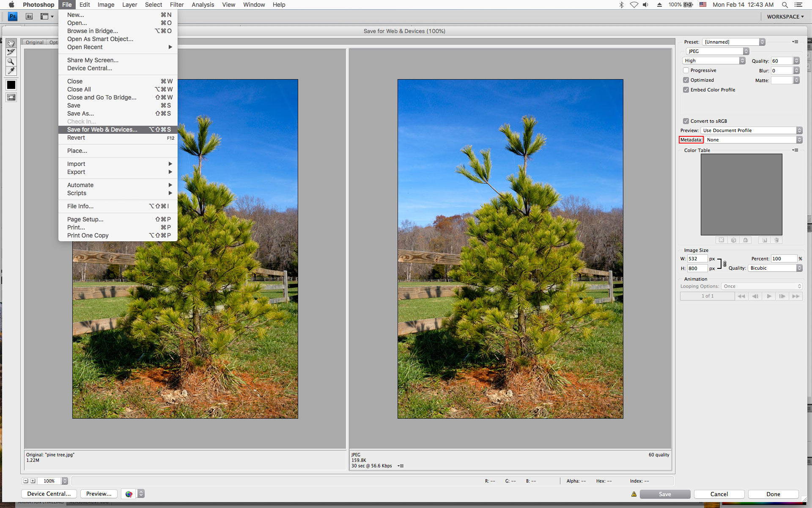Click the play button in Animation controls
Screen dimensions: 812x508
point(769,296)
